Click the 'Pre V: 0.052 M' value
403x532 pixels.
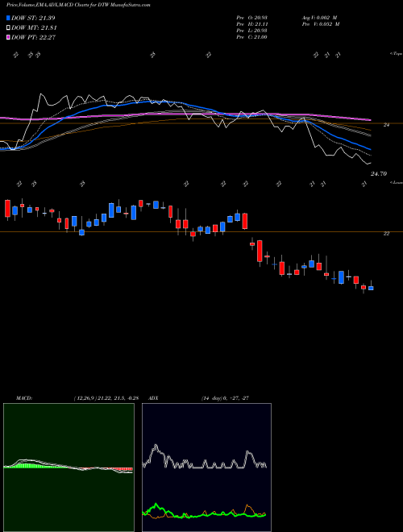(x=321, y=24)
